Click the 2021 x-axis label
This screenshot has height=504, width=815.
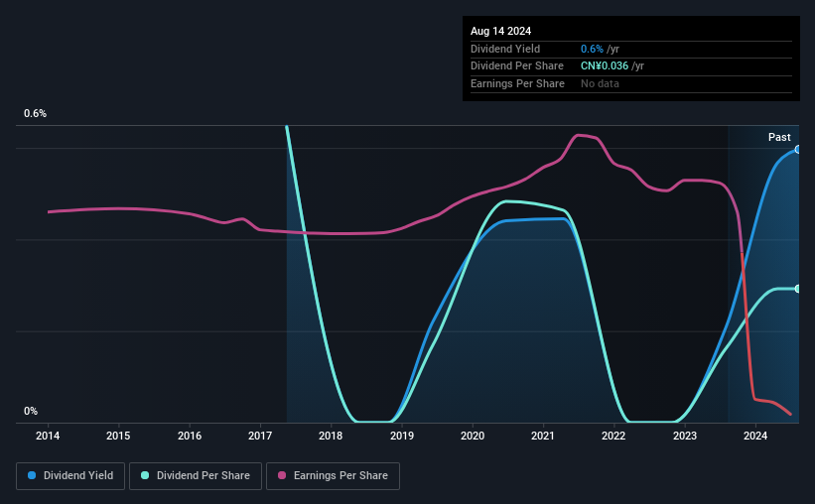point(543,436)
